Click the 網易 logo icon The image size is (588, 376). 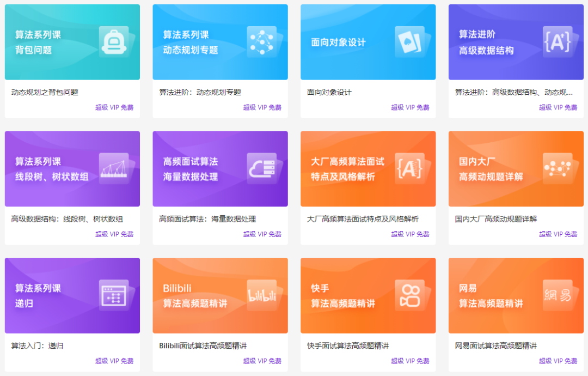(x=558, y=295)
